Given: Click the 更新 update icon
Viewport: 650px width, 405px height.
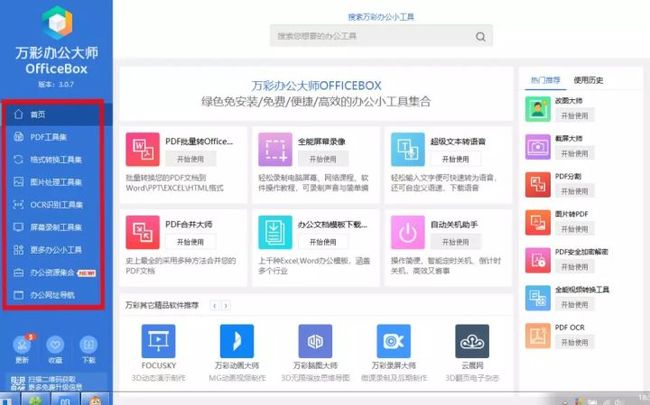Looking at the screenshot, I should 22,344.
